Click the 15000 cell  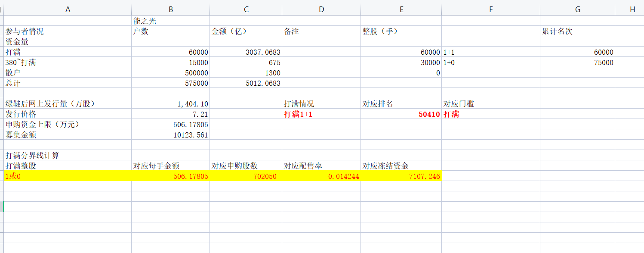171,62
